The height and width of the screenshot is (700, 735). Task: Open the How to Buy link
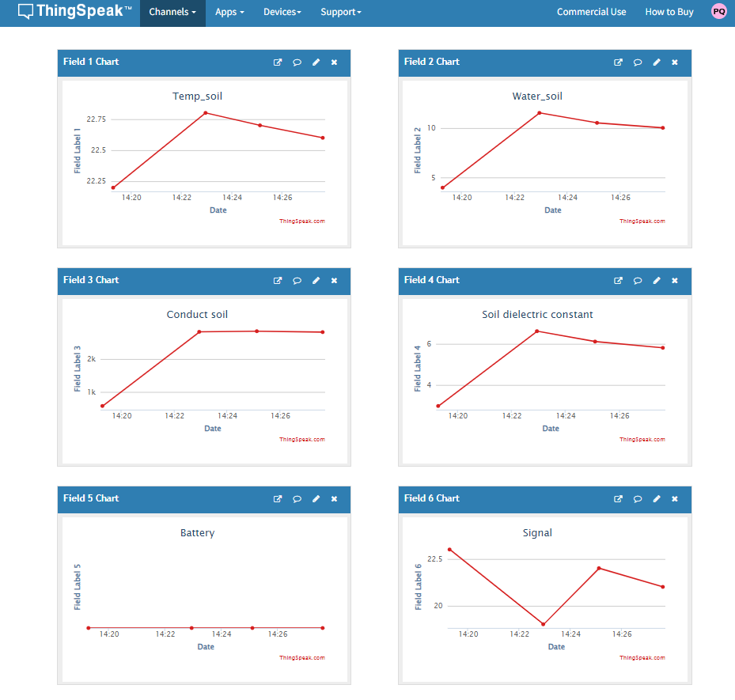[669, 12]
